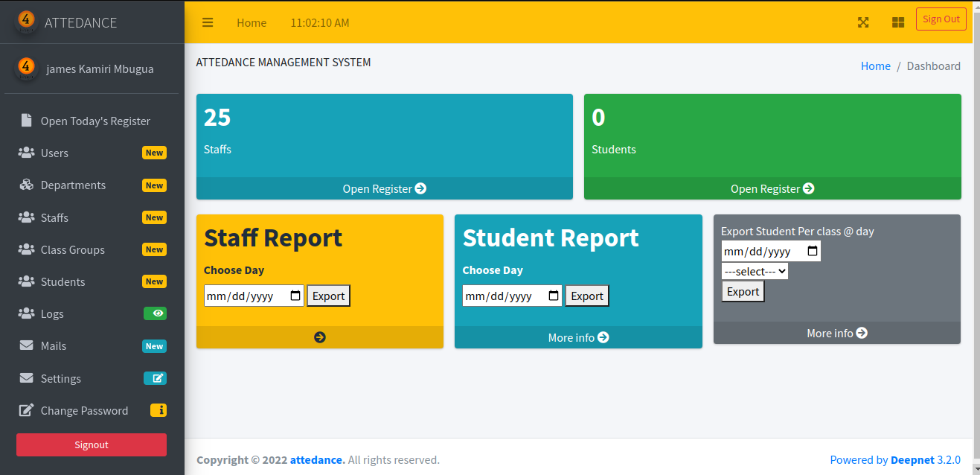Screen dimensions: 980x475
Task: Click the edit badge icon beside Settings
Action: click(155, 378)
